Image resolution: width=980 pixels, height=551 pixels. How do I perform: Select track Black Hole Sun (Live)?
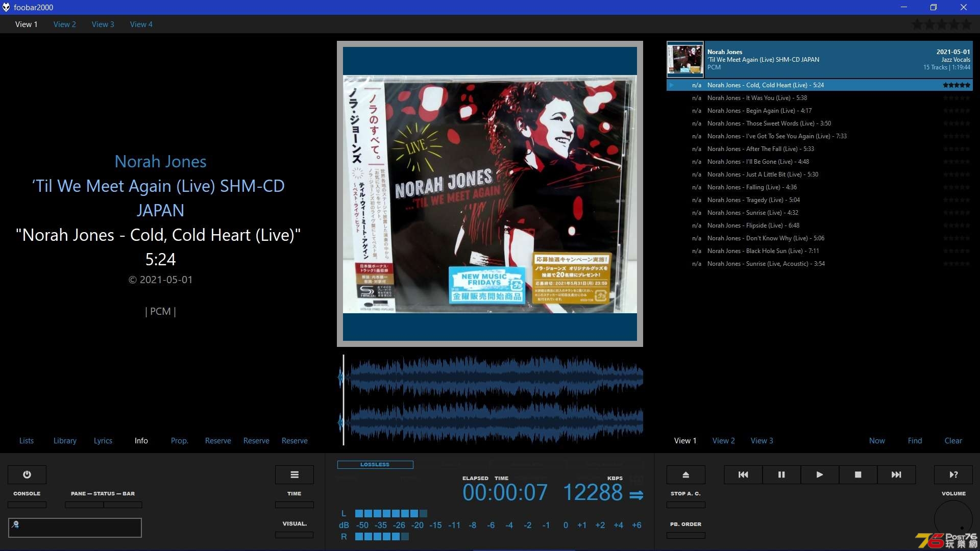[x=820, y=251]
